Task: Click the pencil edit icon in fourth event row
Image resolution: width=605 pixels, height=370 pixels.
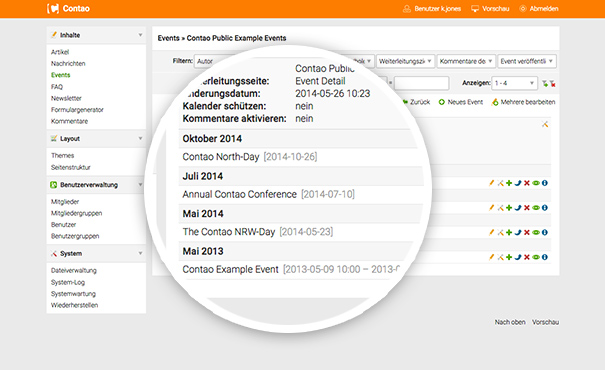Action: pyautogui.click(x=491, y=257)
